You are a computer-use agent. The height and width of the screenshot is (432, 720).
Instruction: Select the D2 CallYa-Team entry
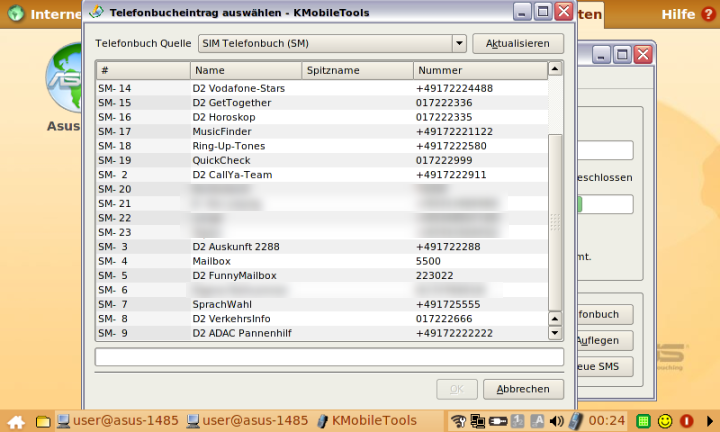pyautogui.click(x=322, y=174)
